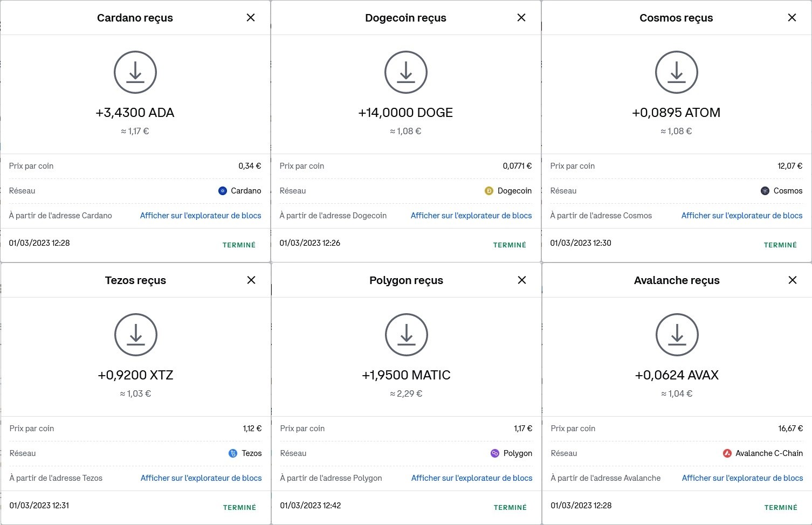812x525 pixels.
Task: Click the TERMINÉ status in Cardano panel
Action: pyautogui.click(x=239, y=245)
